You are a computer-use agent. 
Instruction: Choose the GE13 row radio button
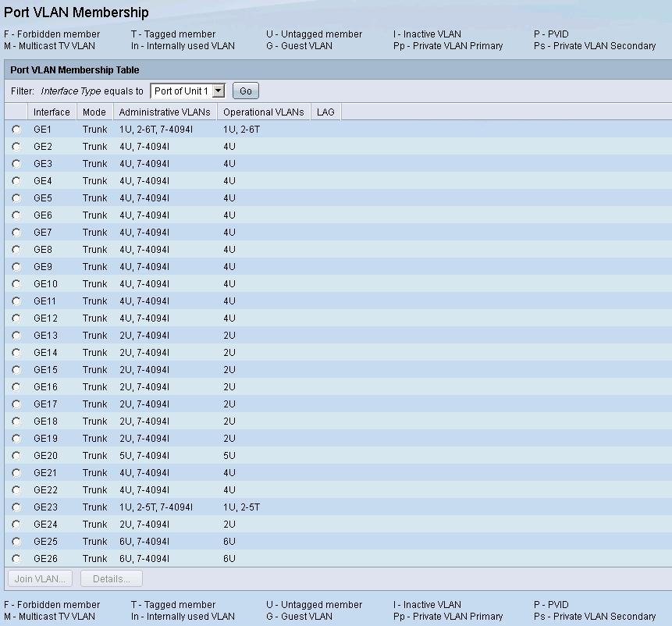(x=16, y=336)
